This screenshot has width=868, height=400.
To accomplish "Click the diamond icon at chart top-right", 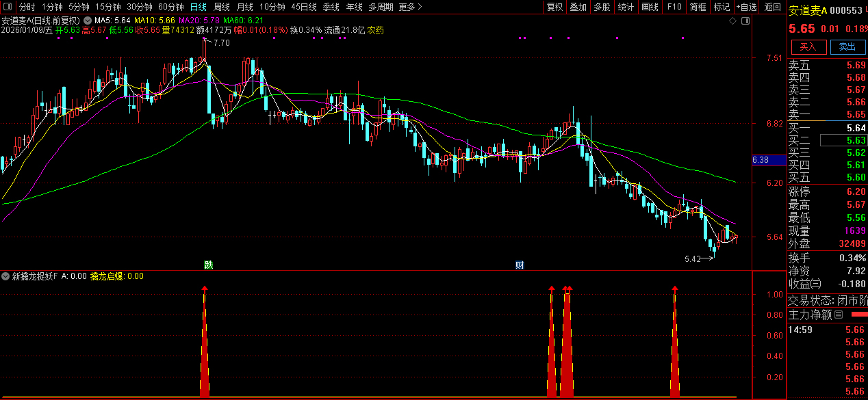I will click(x=733, y=21).
